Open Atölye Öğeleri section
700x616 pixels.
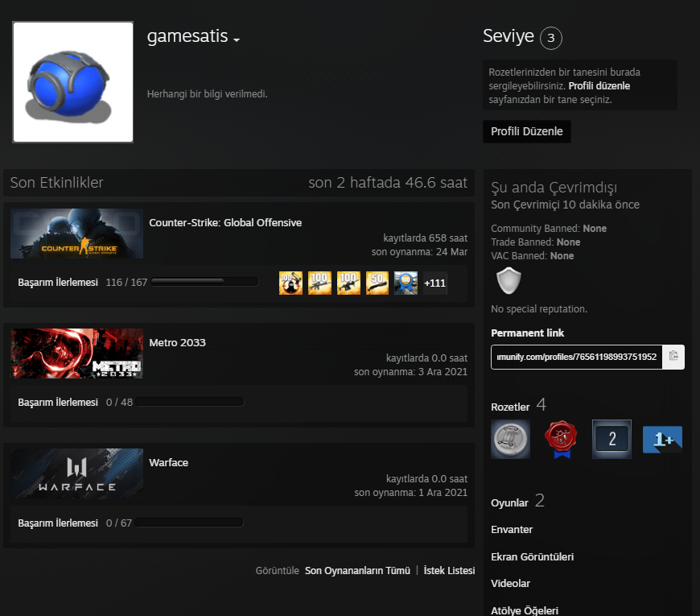click(x=525, y=610)
